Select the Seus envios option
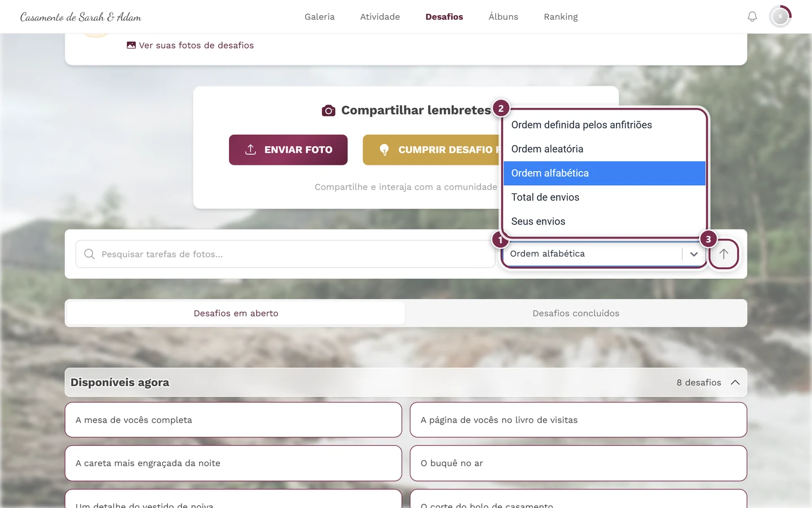The image size is (812, 508). [604, 221]
